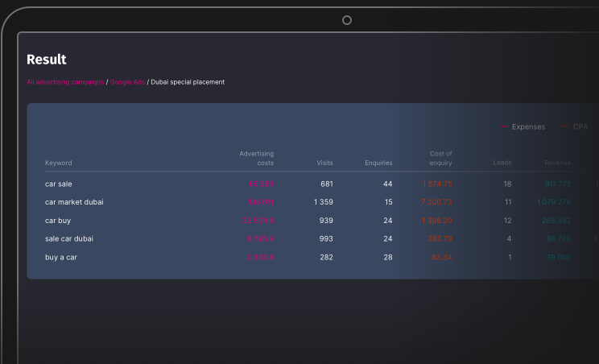This screenshot has height=364, width=599.
Task: Click visits value 993
Action: 326,238
